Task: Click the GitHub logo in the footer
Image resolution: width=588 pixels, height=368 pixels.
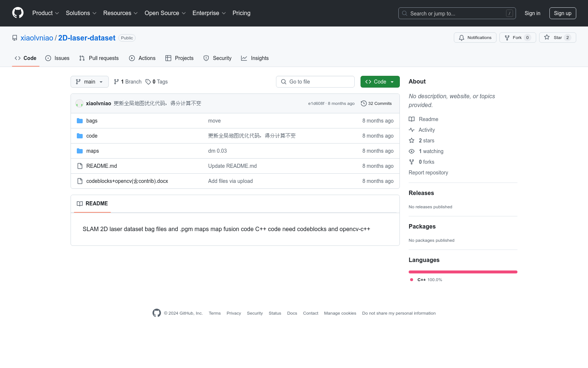Action: click(x=157, y=313)
